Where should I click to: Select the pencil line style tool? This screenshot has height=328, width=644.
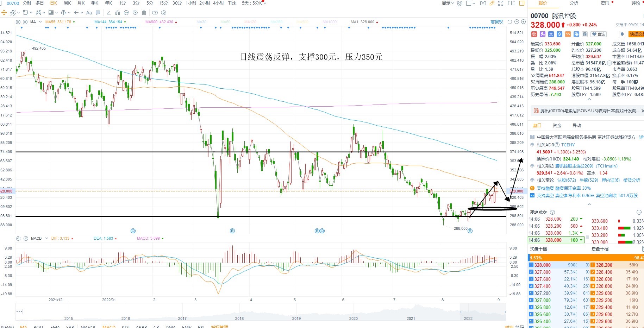(108, 13)
